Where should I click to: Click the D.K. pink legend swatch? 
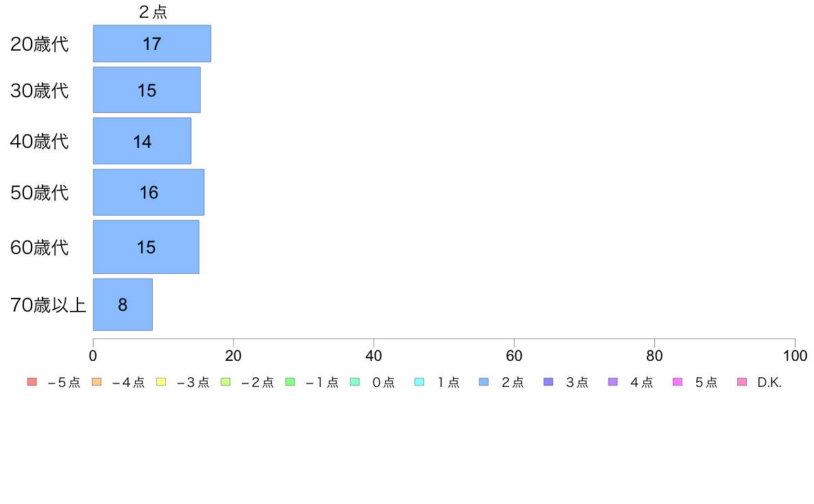742,382
